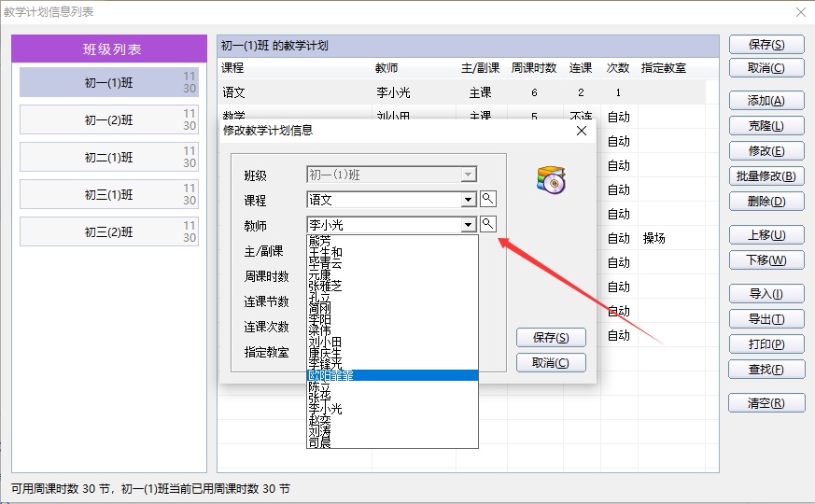Click the 添加(A) button on the right
This screenshot has height=504, width=815.
pos(766,101)
